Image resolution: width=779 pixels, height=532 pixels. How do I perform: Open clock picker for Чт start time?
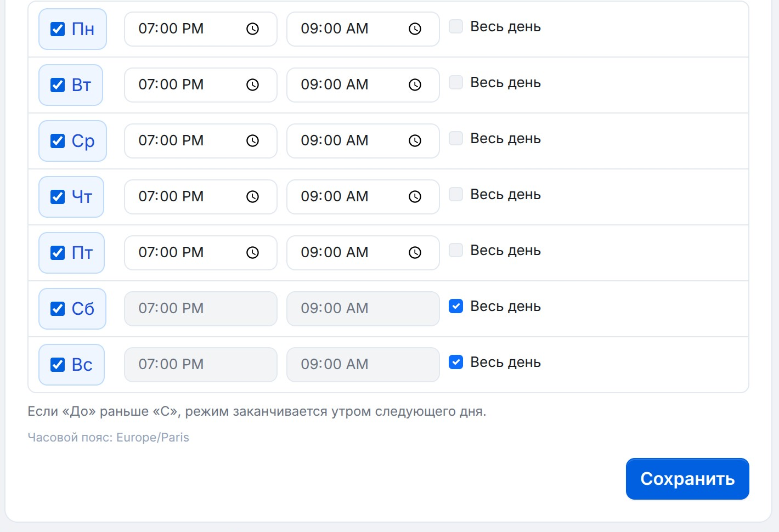coord(252,197)
